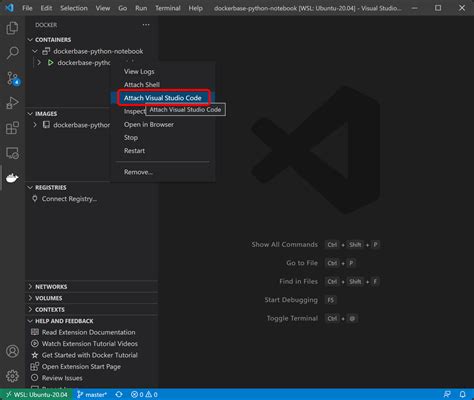Screen dimensions: 474x400
Task: Collapse the IMAGES section
Action: pyautogui.click(x=30, y=114)
